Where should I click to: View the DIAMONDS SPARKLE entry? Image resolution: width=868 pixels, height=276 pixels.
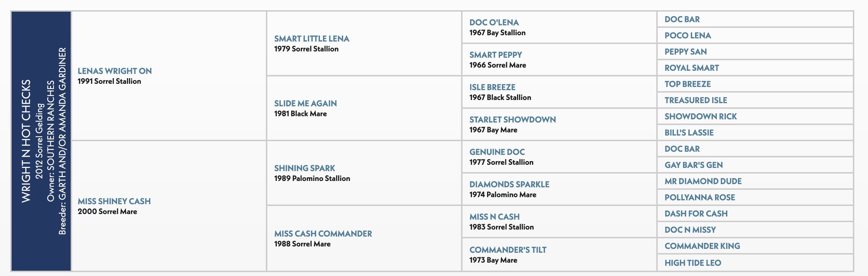point(509,184)
